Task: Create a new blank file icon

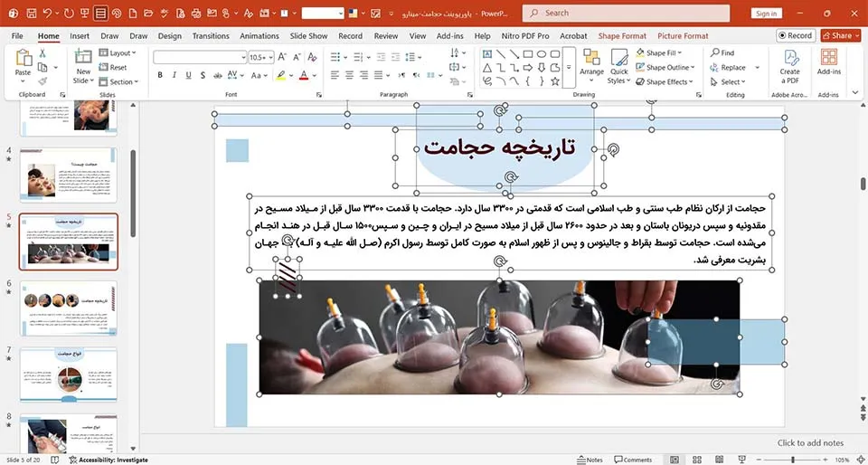Action: tap(132, 13)
